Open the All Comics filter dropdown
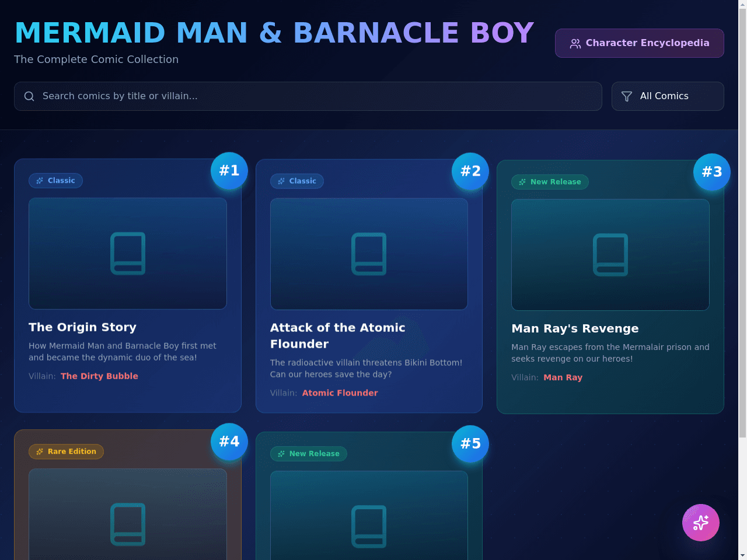The image size is (747, 560). [x=668, y=96]
